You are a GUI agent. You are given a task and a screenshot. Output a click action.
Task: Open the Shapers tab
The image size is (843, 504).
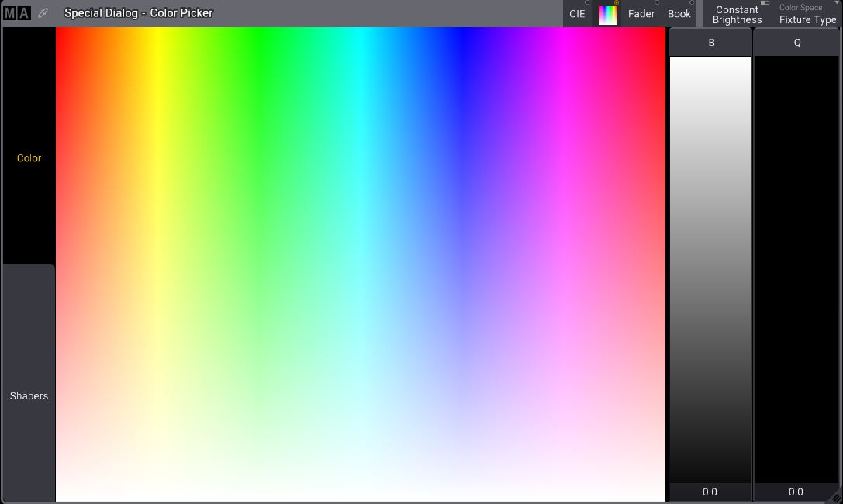pos(29,396)
